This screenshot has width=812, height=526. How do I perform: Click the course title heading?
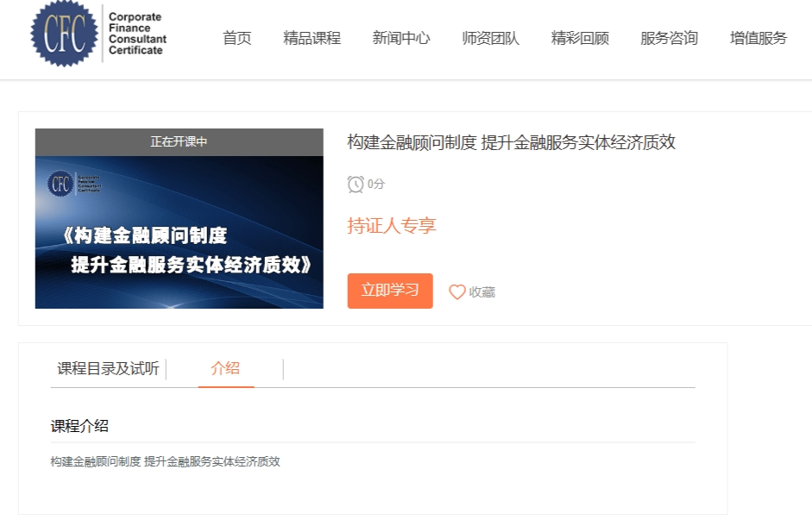[511, 142]
